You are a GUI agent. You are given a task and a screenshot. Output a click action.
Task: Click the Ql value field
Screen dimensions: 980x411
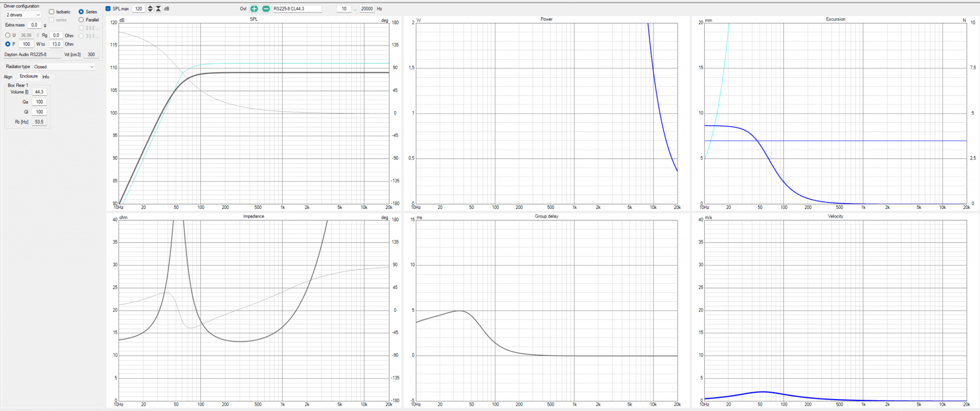[x=39, y=112]
